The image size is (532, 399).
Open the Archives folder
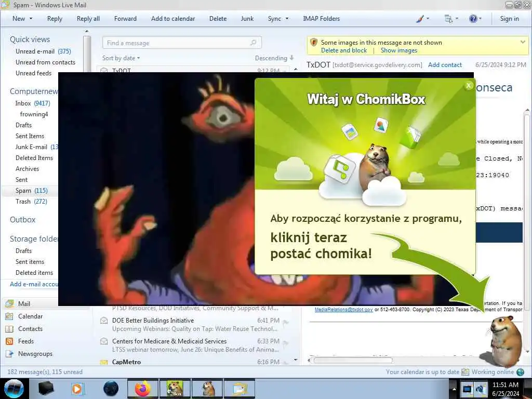pos(27,169)
